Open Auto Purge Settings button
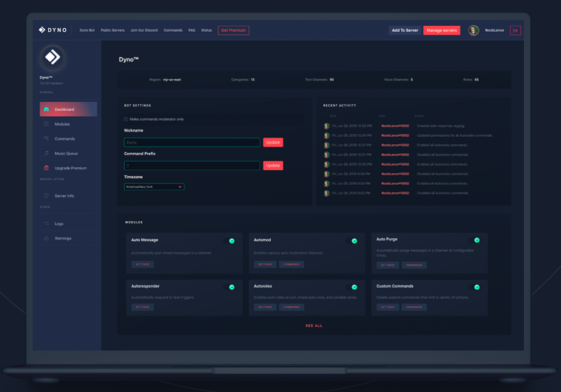The image size is (561, 392). tap(388, 265)
